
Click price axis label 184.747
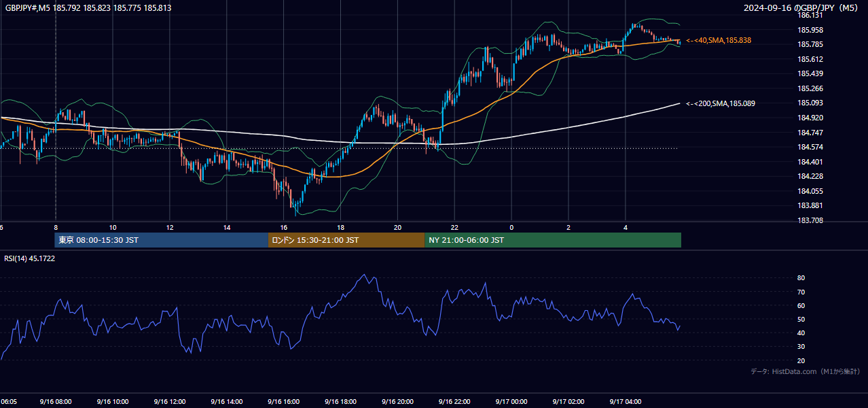[x=810, y=133]
